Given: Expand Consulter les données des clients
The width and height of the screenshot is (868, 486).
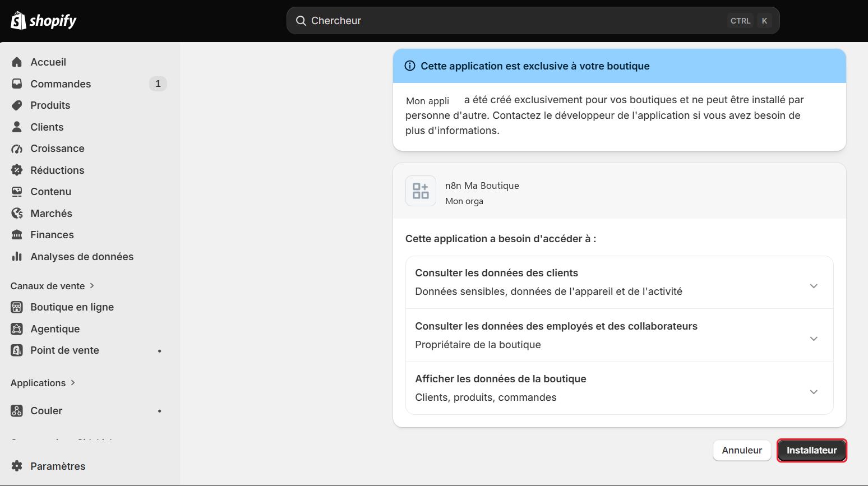Looking at the screenshot, I should (x=619, y=282).
